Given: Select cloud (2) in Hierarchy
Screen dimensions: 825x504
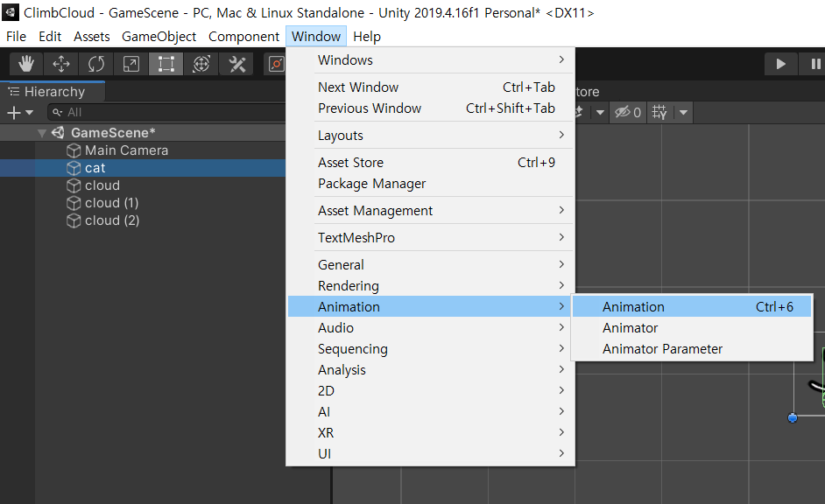Looking at the screenshot, I should (x=112, y=220).
